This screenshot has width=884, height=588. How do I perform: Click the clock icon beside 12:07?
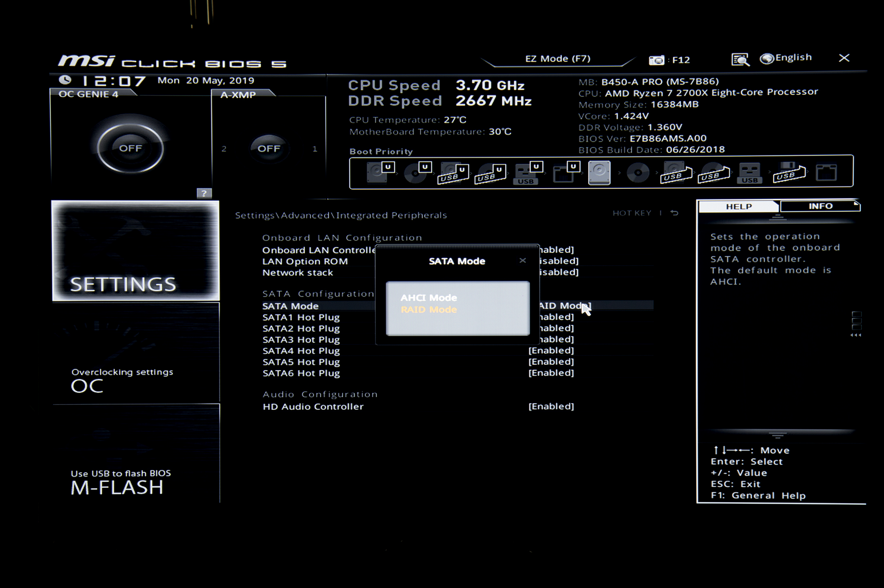click(65, 80)
